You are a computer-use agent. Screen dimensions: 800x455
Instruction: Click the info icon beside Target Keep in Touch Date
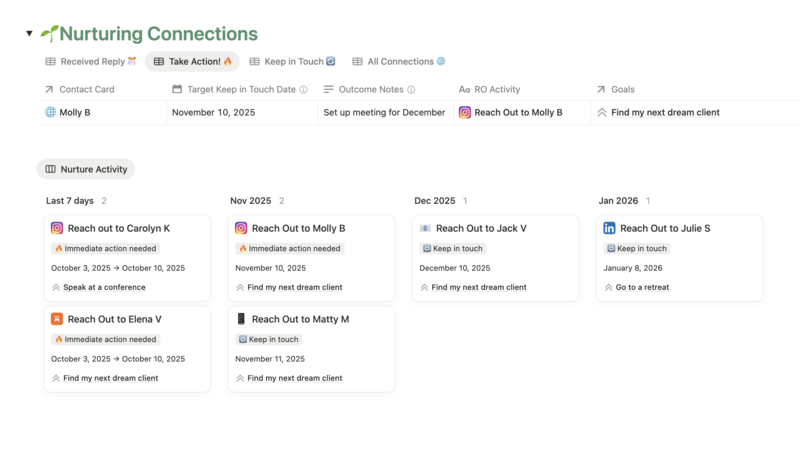coord(304,89)
